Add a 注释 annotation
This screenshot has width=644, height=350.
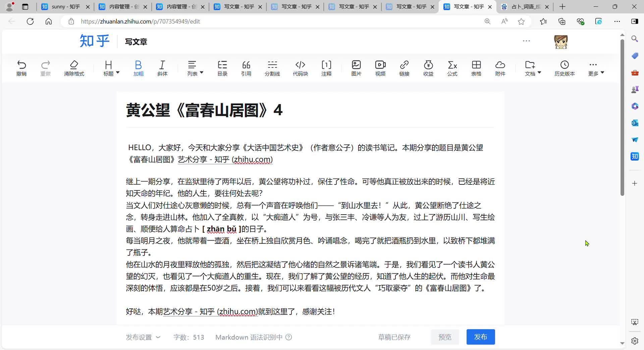point(326,68)
